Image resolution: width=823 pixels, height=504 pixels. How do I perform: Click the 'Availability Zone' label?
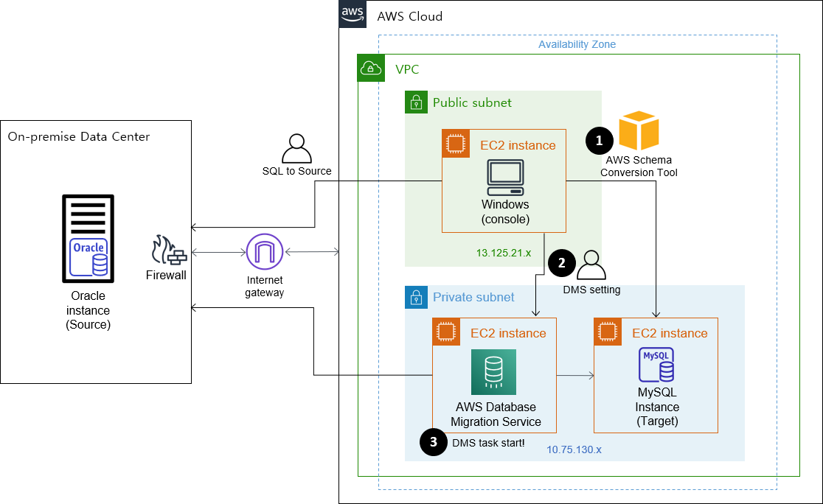tap(577, 44)
